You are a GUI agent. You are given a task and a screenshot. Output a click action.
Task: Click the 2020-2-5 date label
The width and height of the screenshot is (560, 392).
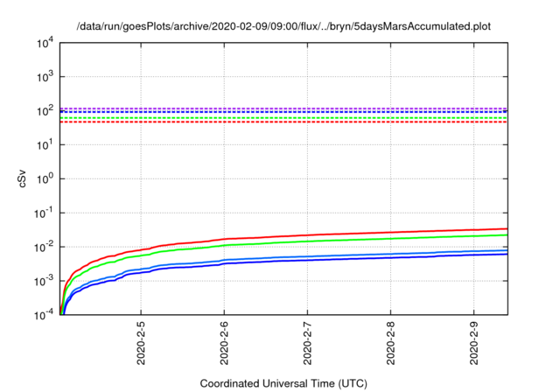[141, 343]
